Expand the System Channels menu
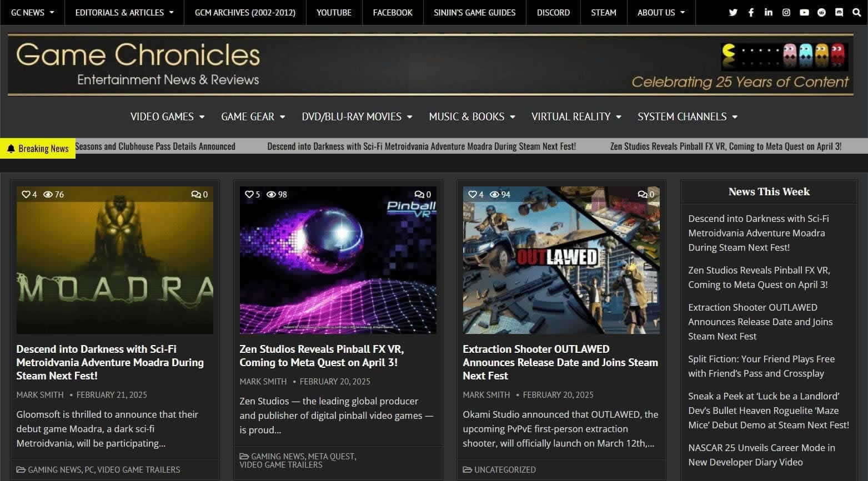Viewport: 868px width, 481px height. [x=687, y=117]
